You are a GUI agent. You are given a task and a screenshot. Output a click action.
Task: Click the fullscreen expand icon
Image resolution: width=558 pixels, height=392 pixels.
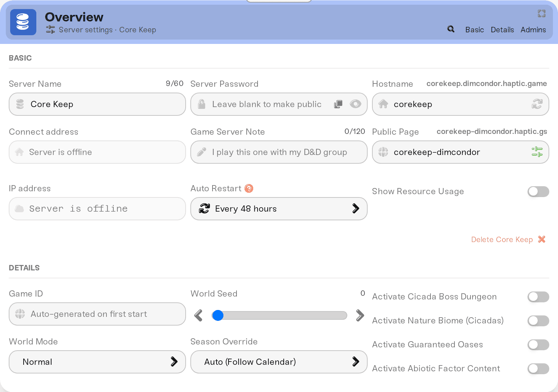[542, 13]
